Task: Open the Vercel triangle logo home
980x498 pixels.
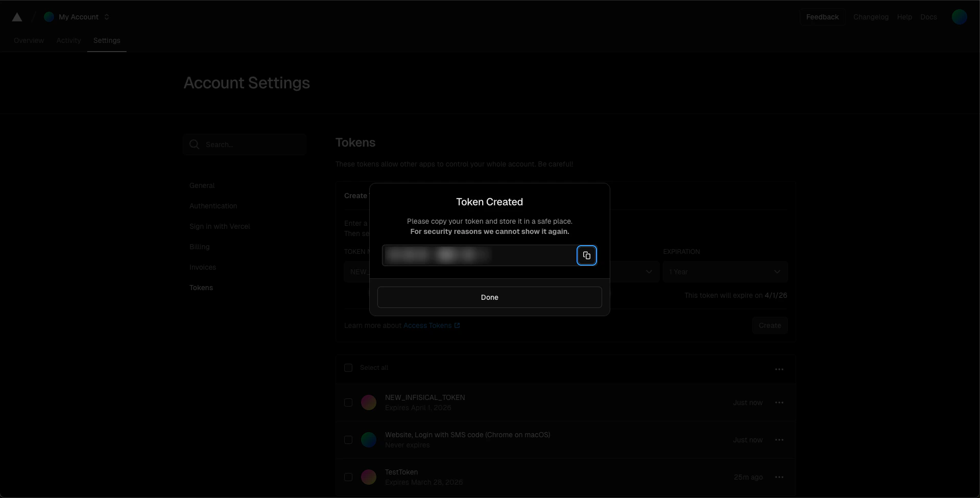Action: (17, 17)
